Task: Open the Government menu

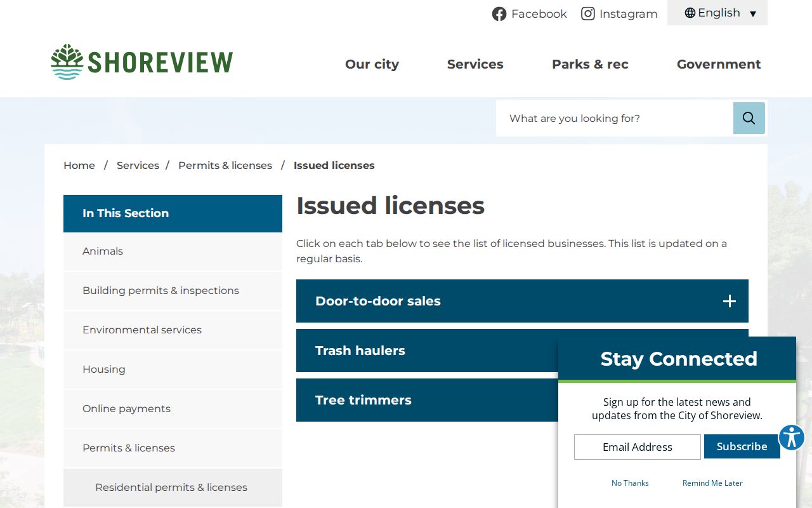Action: [x=719, y=64]
